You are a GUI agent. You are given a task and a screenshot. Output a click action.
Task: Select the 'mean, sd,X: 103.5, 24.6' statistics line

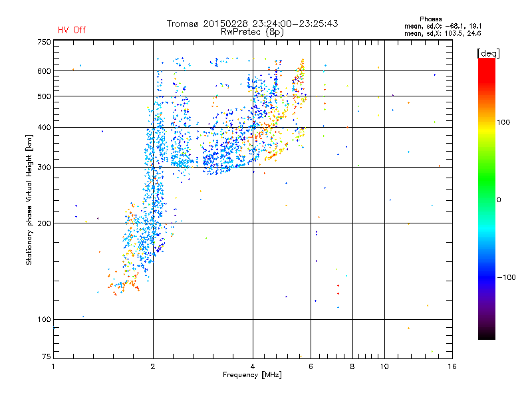tap(443, 33)
